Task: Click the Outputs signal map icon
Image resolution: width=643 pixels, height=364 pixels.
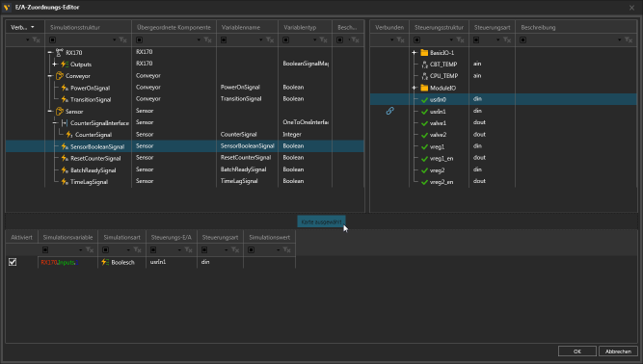Action: pyautogui.click(x=64, y=64)
